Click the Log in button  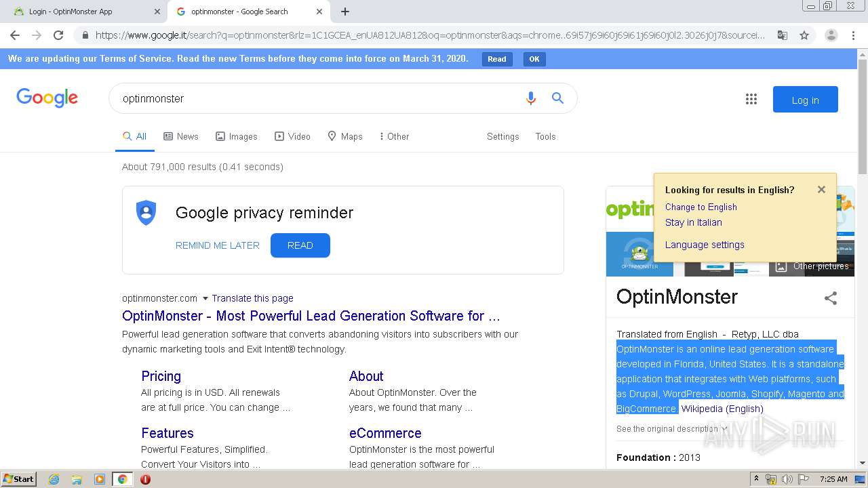tap(805, 100)
